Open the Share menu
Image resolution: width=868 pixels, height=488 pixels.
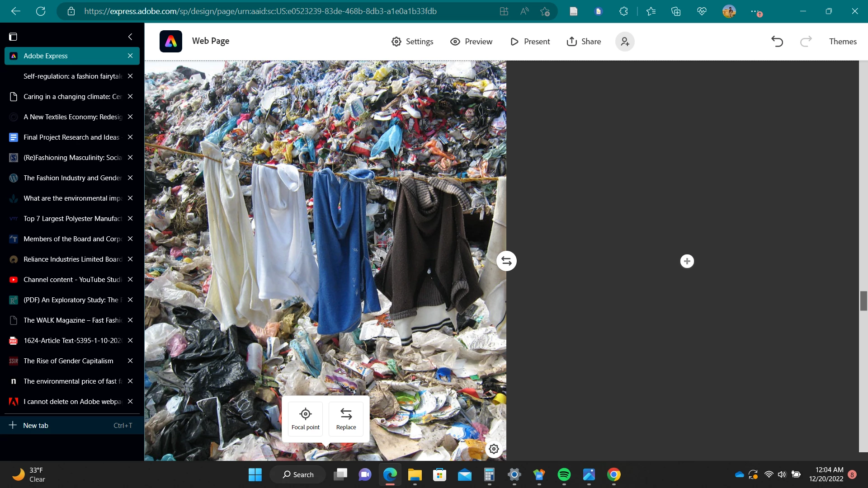pyautogui.click(x=584, y=42)
